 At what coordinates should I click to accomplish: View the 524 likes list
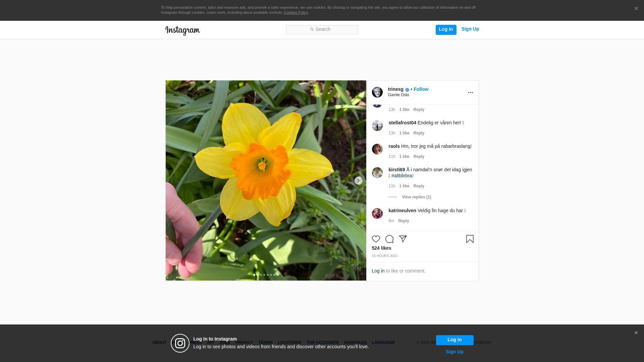click(381, 248)
